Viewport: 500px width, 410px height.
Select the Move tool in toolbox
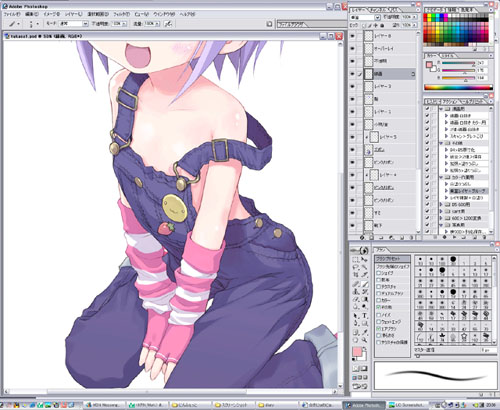[x=364, y=259]
